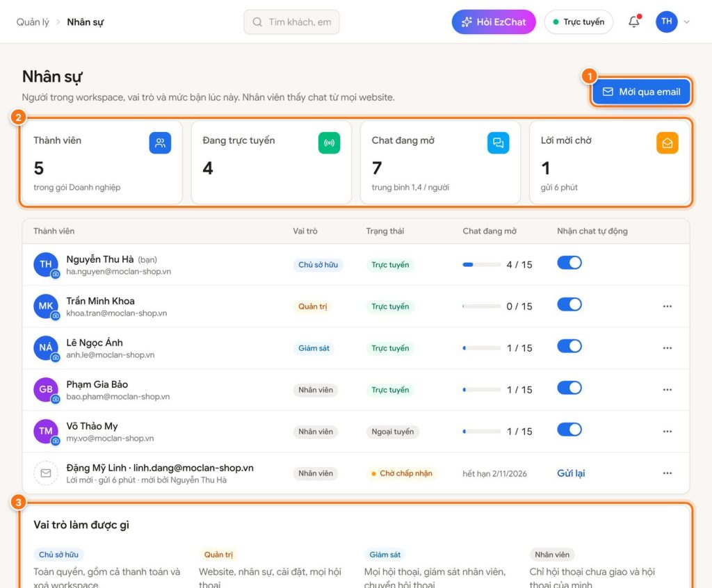The height and width of the screenshot is (588, 712).
Task: Open more options for Võ Thảo My
Action: coord(667,432)
